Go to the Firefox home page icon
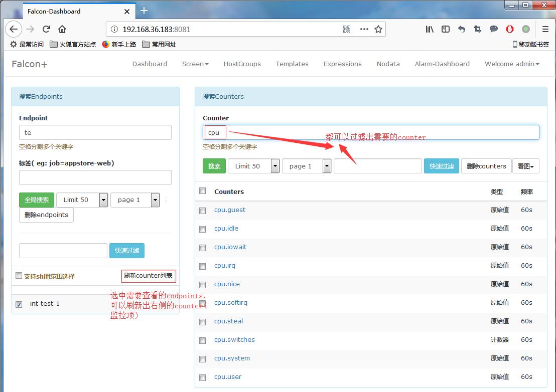 (x=62, y=29)
